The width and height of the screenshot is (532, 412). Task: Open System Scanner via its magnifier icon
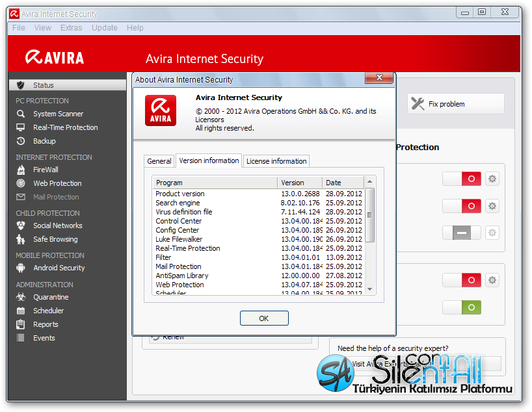coord(21,114)
